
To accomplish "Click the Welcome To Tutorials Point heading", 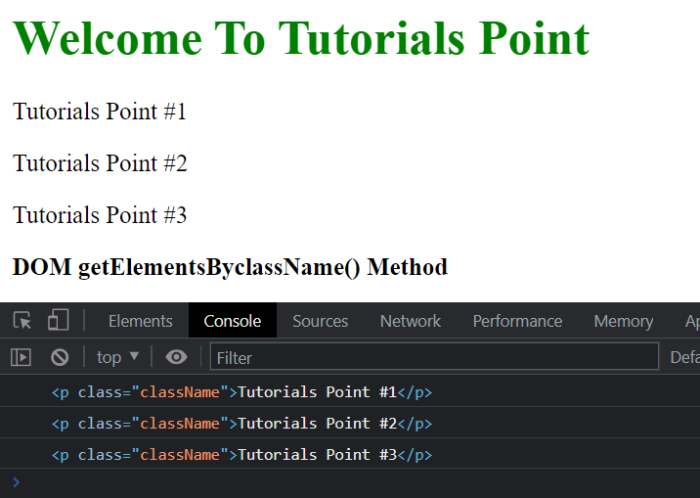I will tap(301, 39).
